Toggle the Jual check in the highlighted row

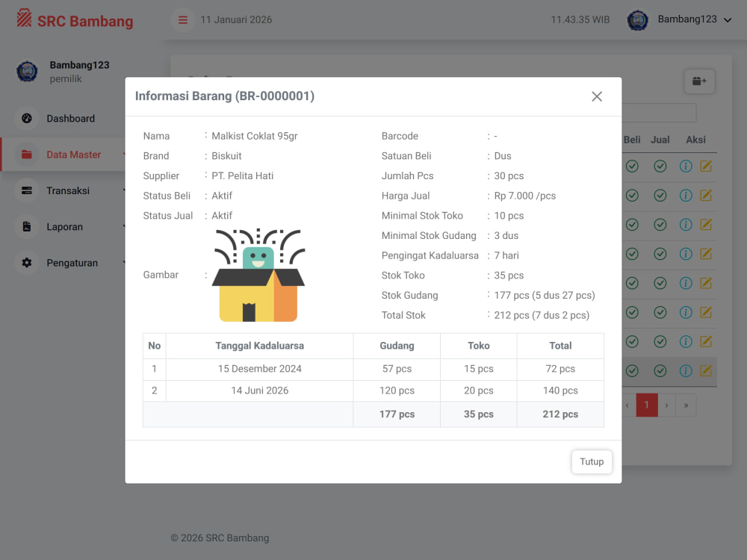tap(660, 371)
